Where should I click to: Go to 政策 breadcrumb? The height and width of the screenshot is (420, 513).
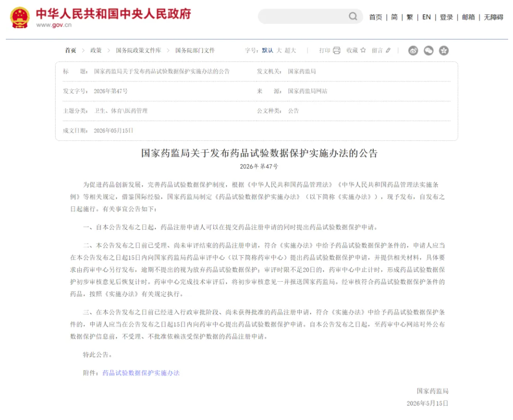pos(96,50)
